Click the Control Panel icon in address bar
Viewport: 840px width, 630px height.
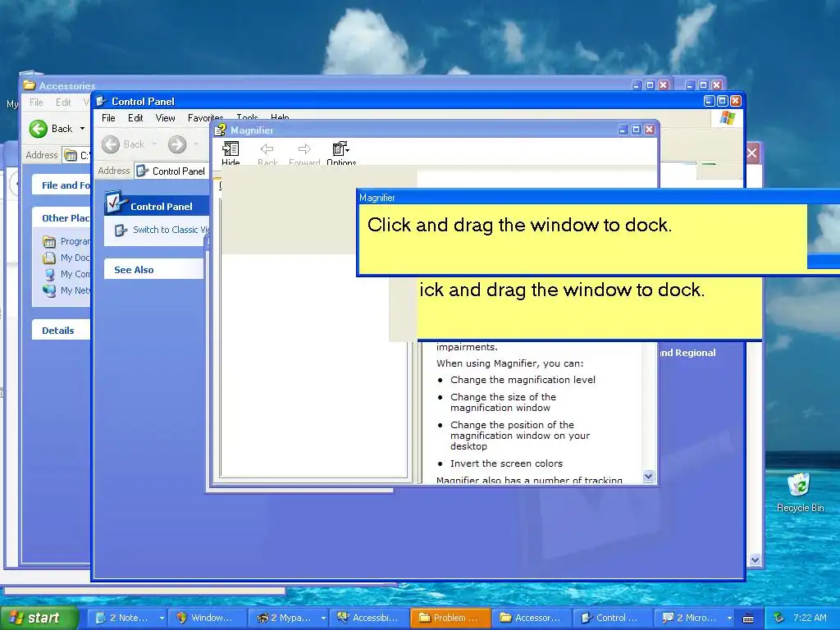tap(142, 171)
